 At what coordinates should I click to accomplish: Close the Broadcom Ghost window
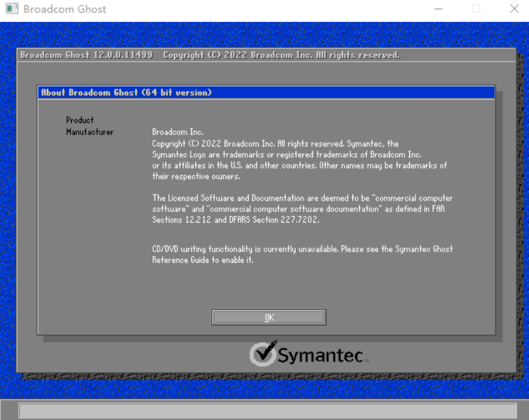coord(514,9)
